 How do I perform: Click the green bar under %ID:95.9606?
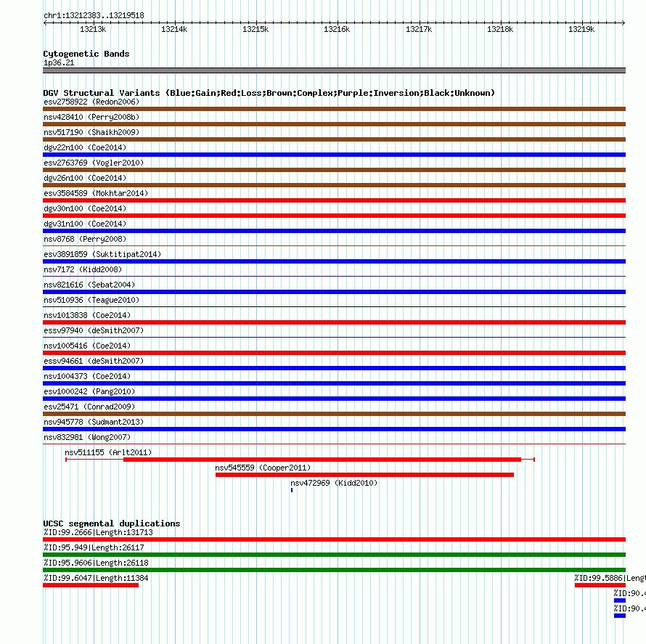(x=334, y=570)
